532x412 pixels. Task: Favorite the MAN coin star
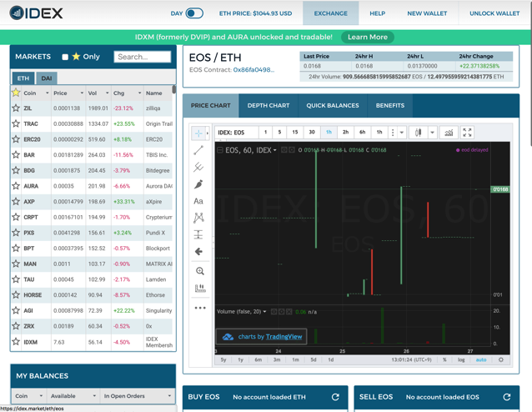coord(16,264)
